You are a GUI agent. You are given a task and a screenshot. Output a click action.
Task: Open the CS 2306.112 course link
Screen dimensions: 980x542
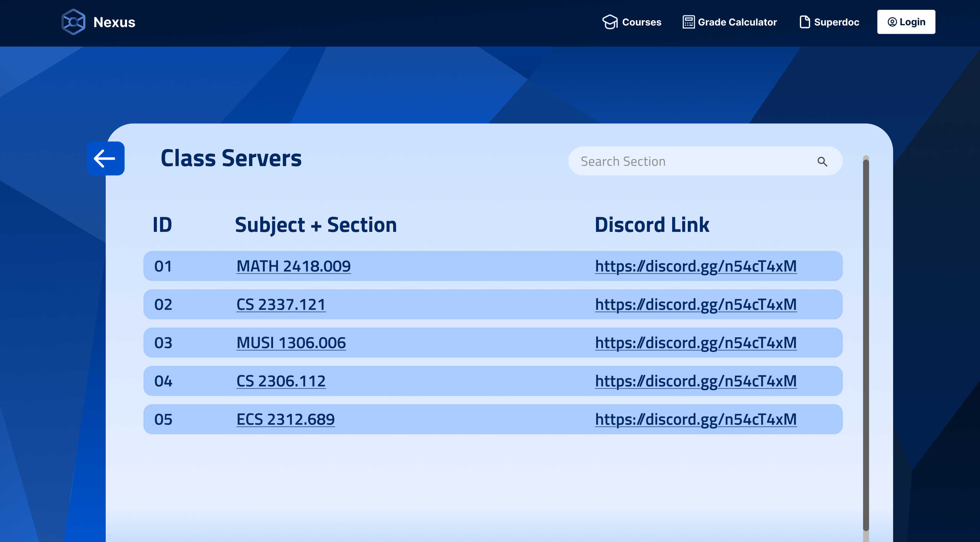tap(281, 380)
